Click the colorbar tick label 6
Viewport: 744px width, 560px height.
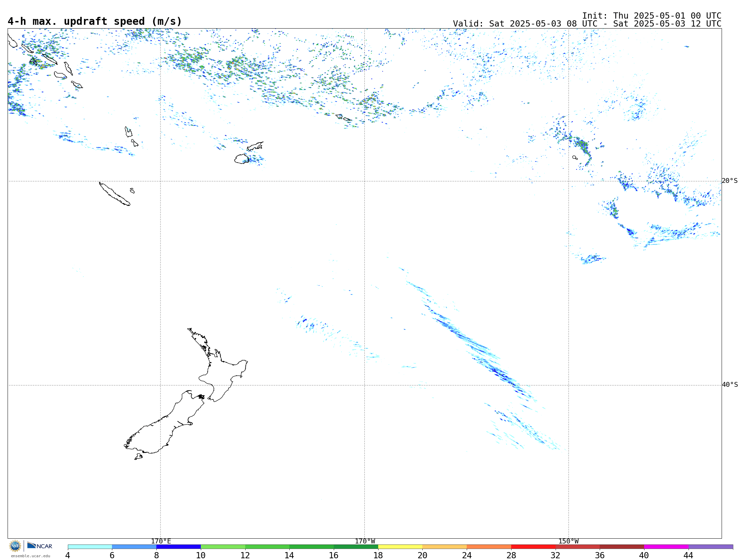point(112,555)
